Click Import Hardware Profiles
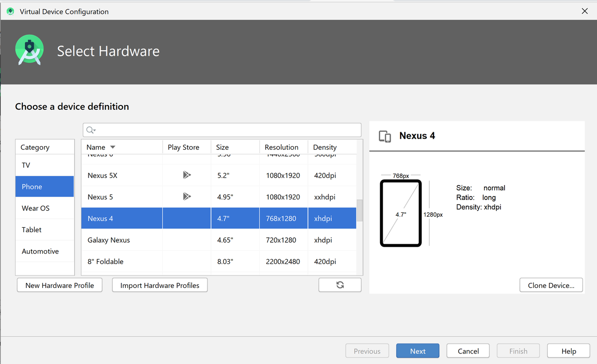The height and width of the screenshot is (364, 597). click(160, 285)
